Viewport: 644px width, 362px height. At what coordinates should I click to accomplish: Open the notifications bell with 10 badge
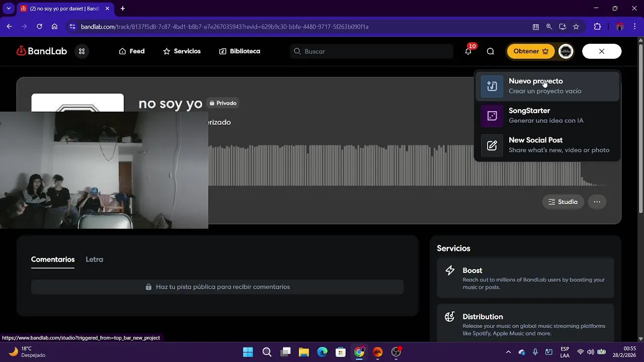tap(468, 51)
